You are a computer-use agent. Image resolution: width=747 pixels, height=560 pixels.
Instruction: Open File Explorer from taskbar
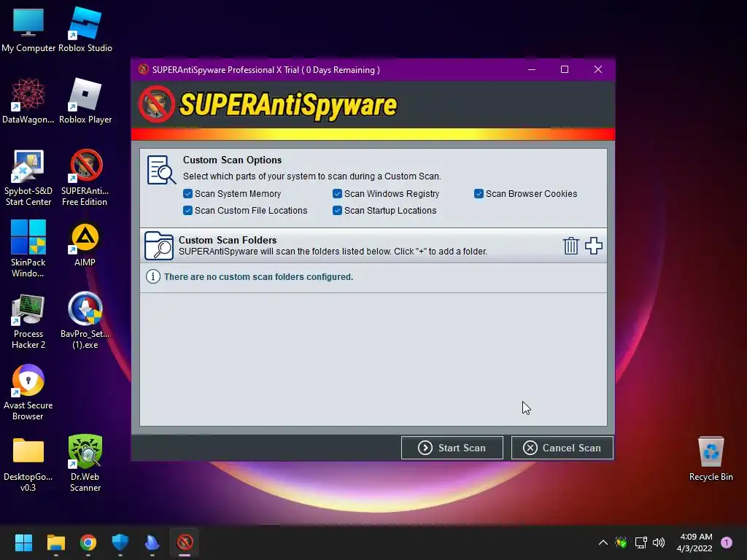coord(55,542)
